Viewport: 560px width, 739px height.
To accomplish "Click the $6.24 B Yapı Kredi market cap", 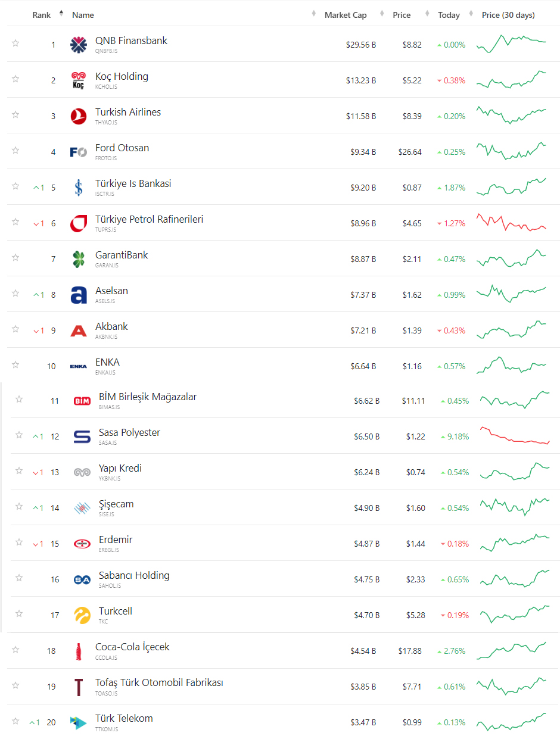I will [x=367, y=472].
